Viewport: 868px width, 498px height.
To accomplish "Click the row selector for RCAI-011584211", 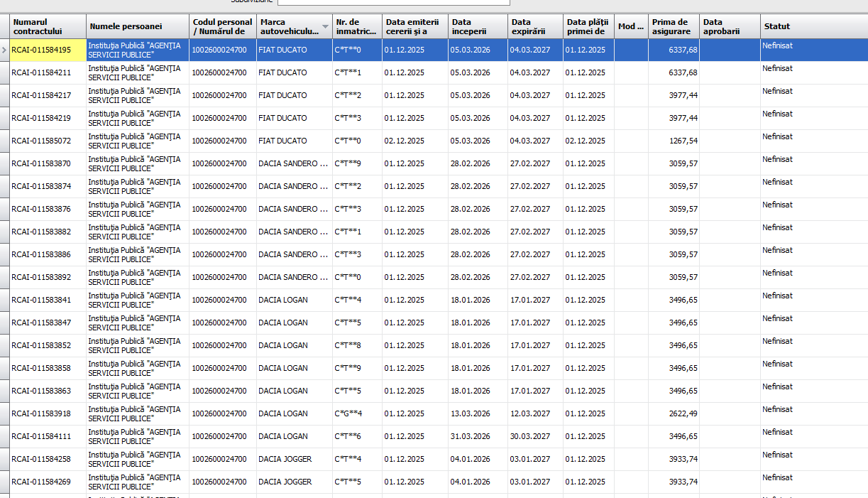I will point(4,72).
